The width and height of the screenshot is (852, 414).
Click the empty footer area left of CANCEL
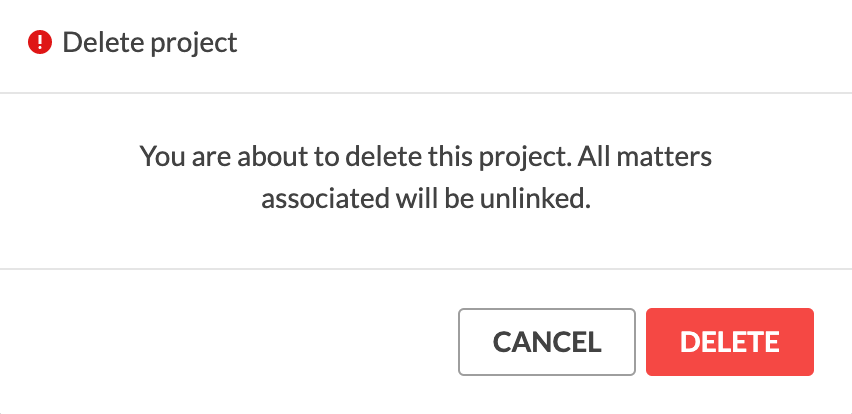pos(228,342)
